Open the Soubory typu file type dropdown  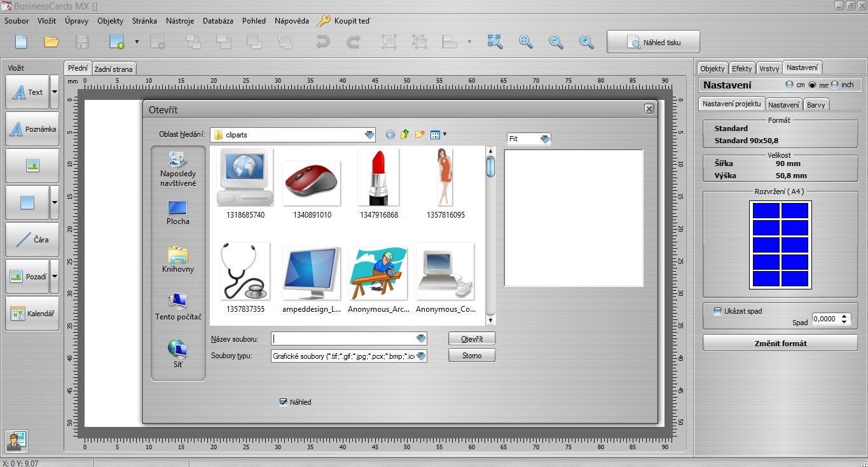pos(420,356)
